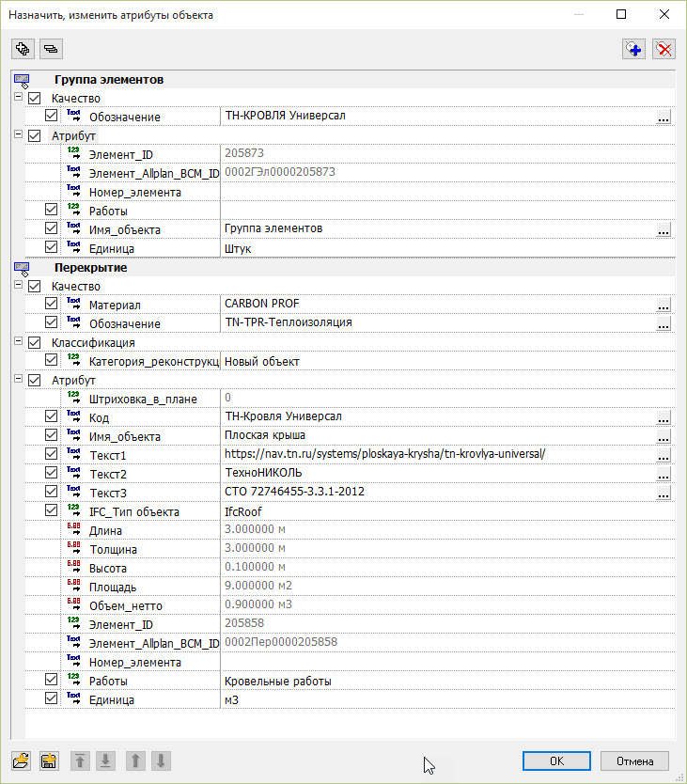
Task: Open the load favorites folder icon
Action: point(23,760)
